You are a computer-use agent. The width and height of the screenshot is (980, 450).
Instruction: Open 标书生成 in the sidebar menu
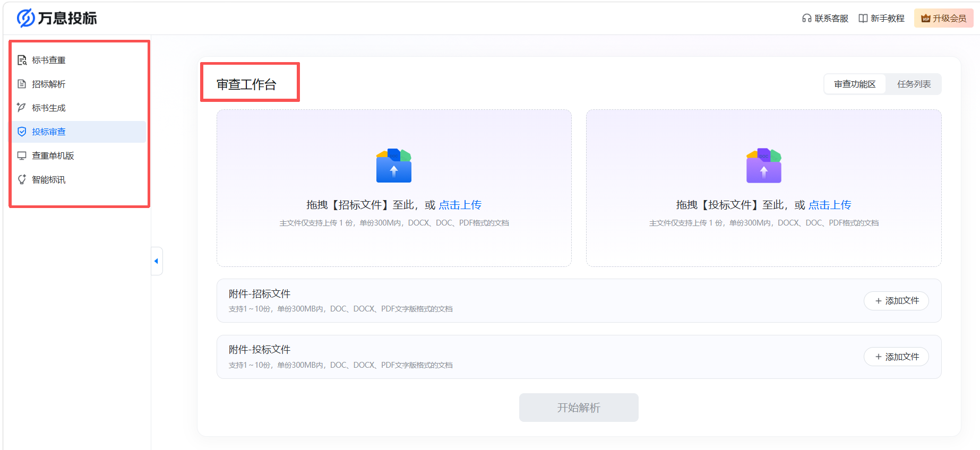coord(79,108)
